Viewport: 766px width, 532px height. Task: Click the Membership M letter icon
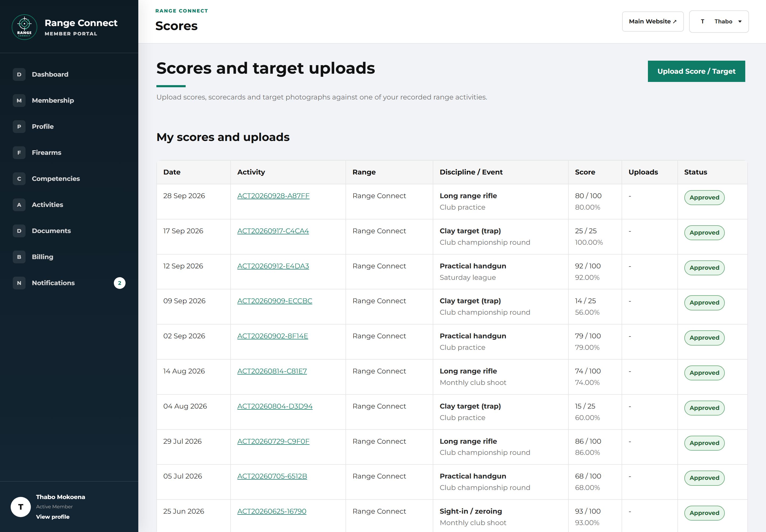pyautogui.click(x=19, y=100)
